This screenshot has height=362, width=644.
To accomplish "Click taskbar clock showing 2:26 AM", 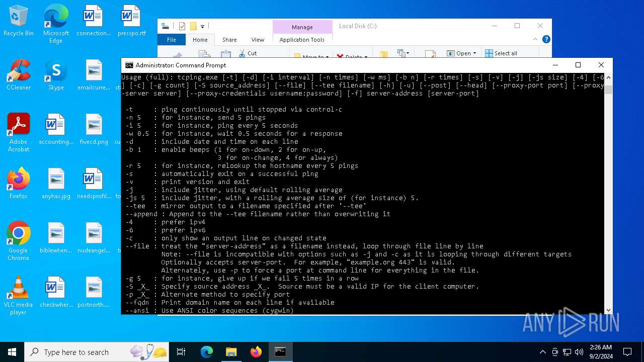I will pos(601,352).
